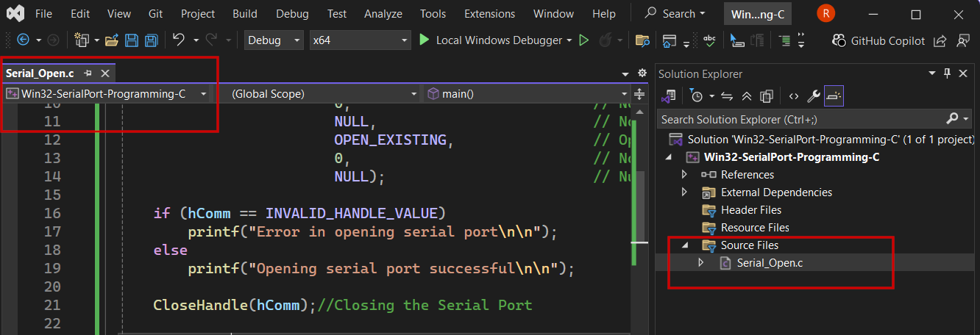Click the cursor select element toolbar icon

click(737, 40)
